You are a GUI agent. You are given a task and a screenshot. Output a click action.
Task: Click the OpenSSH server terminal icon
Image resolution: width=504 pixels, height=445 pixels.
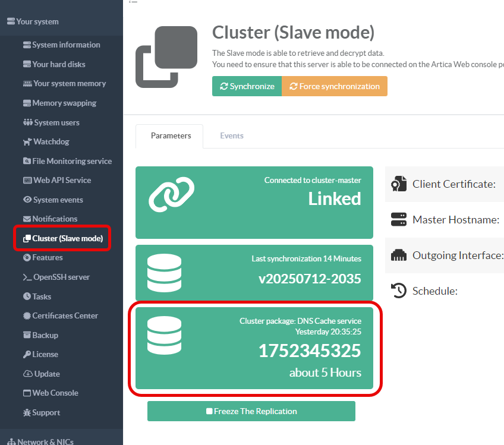[27, 277]
